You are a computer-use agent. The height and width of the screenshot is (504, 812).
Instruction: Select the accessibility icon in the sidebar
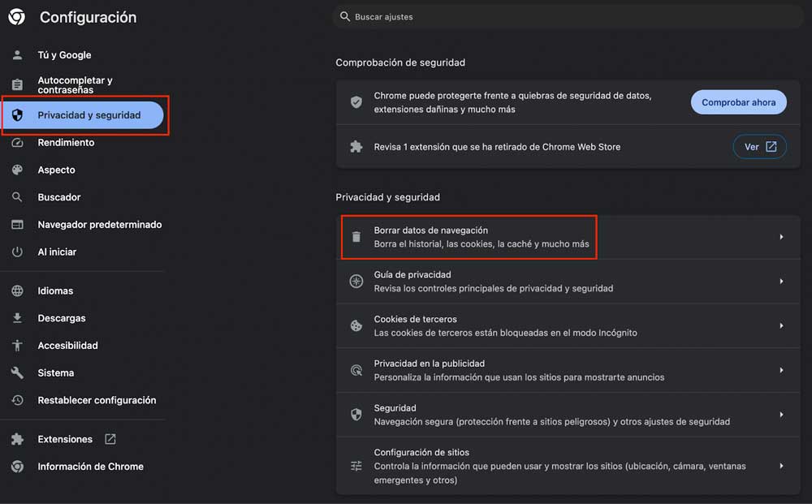pos(17,345)
